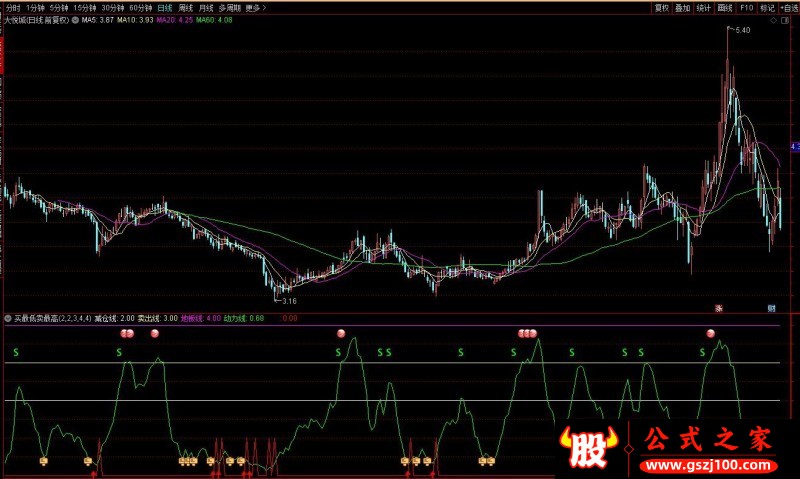The image size is (800, 479).
Task: Open the 多周期 multi-period view
Action: [230, 7]
